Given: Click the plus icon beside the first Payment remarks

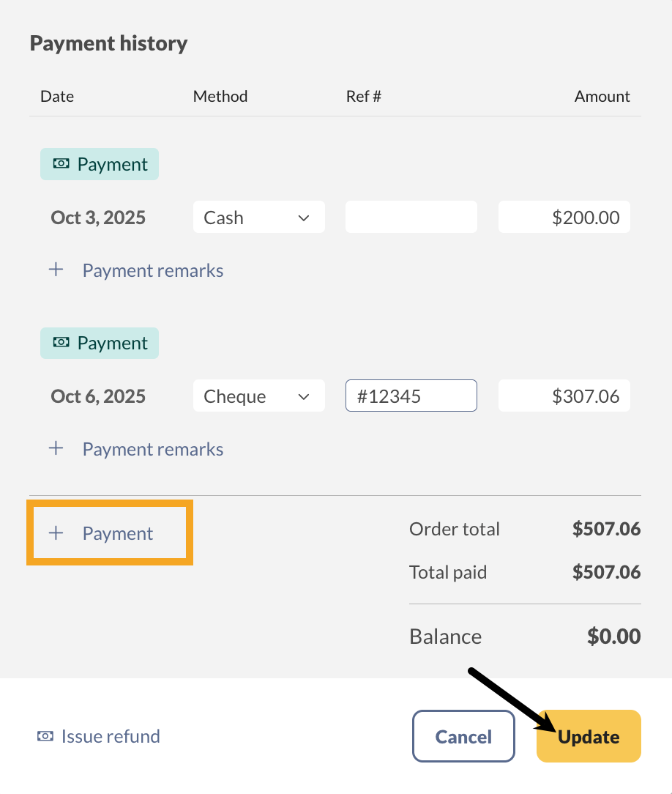Looking at the screenshot, I should point(56,270).
